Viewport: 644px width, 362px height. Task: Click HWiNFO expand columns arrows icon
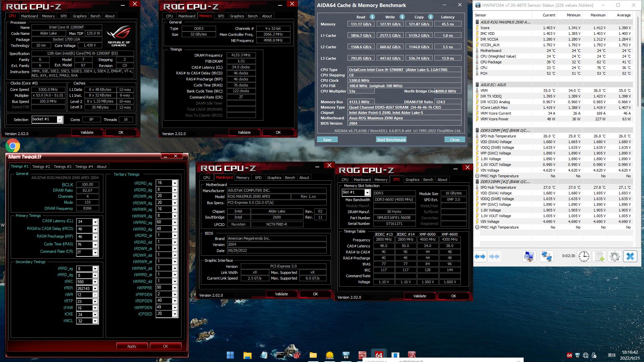[x=480, y=257]
